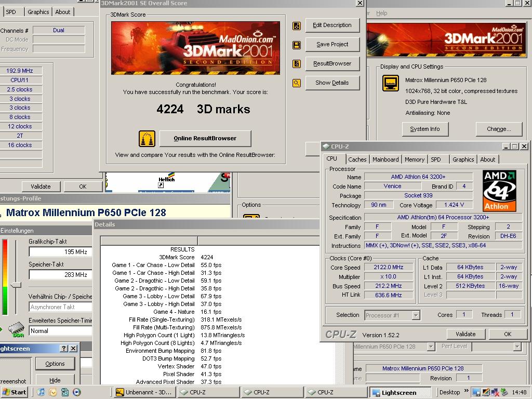This screenshot has height=399, width=532.
Task: Switch to the Memory tab in CPU-Z
Action: pyautogui.click(x=414, y=159)
